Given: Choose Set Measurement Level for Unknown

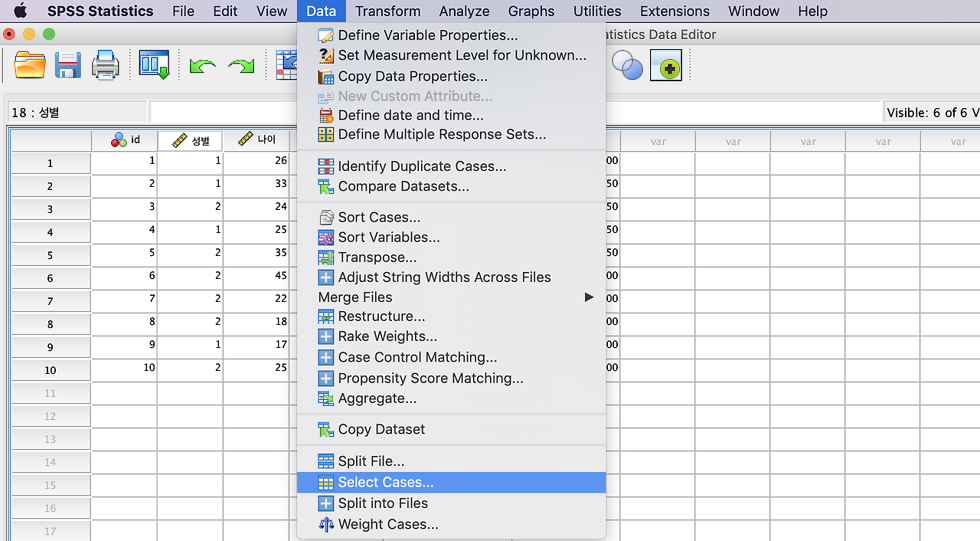Looking at the screenshot, I should pos(452,55).
